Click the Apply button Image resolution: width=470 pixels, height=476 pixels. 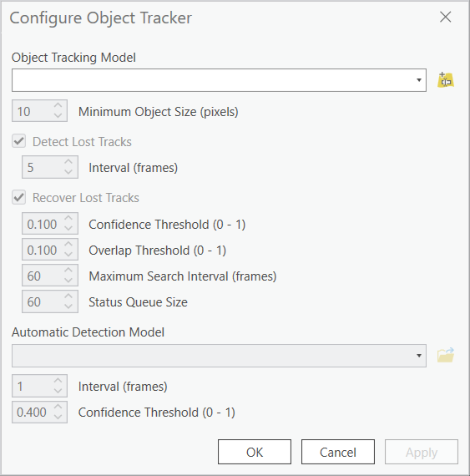tap(422, 452)
